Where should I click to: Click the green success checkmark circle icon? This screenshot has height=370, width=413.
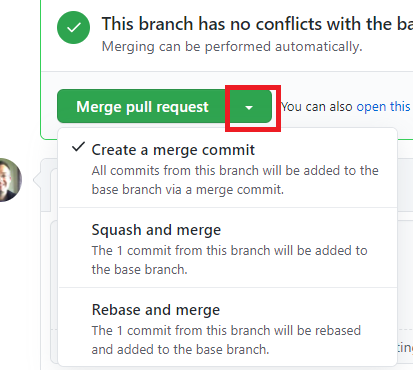tap(73, 27)
